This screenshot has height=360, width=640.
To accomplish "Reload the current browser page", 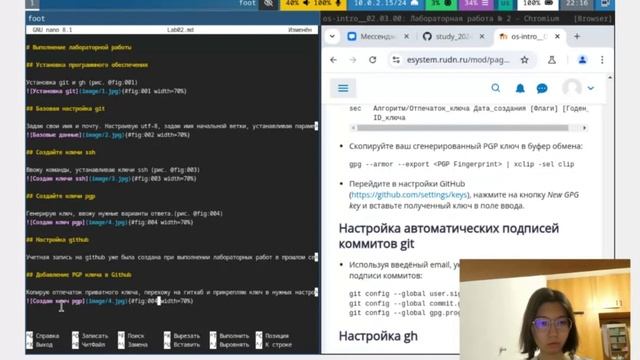I will (x=373, y=60).
